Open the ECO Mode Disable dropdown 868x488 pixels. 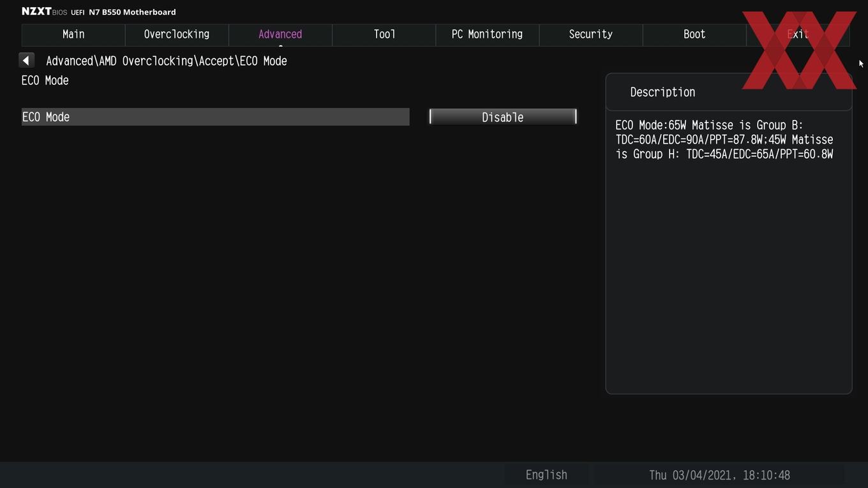click(503, 117)
